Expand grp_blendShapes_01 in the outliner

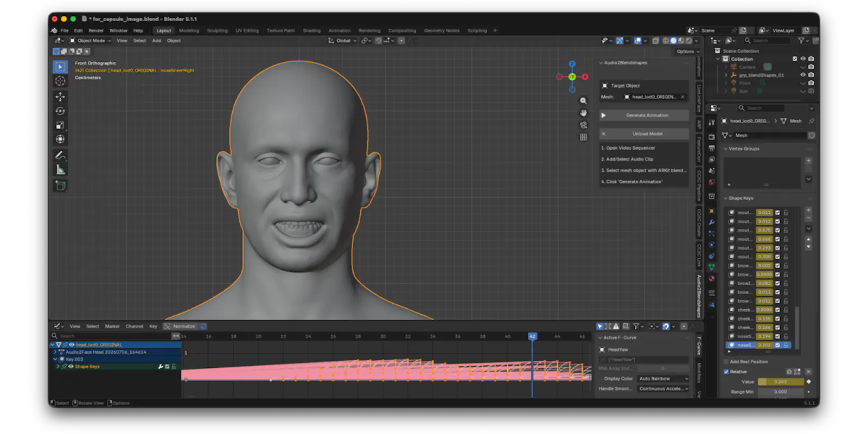[x=726, y=75]
